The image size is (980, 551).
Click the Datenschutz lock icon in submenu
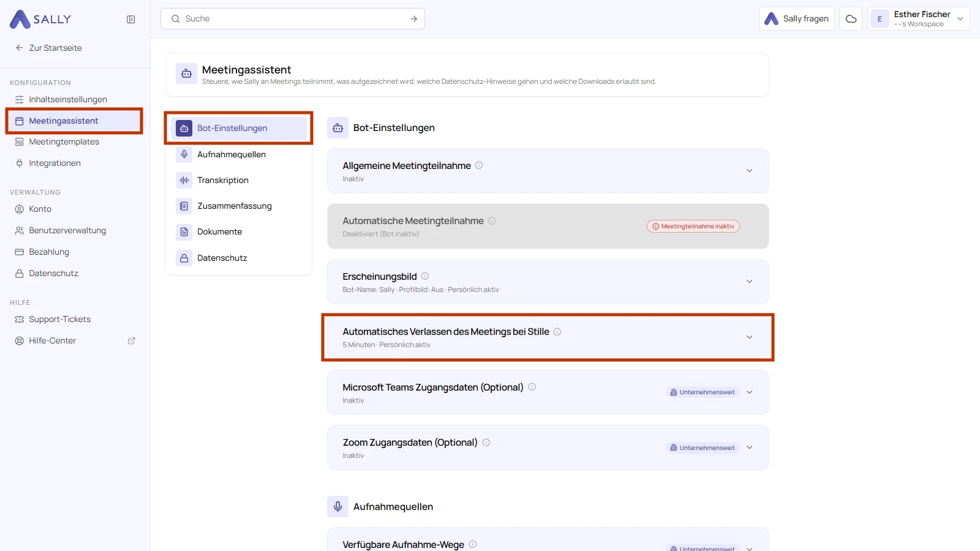tap(184, 258)
